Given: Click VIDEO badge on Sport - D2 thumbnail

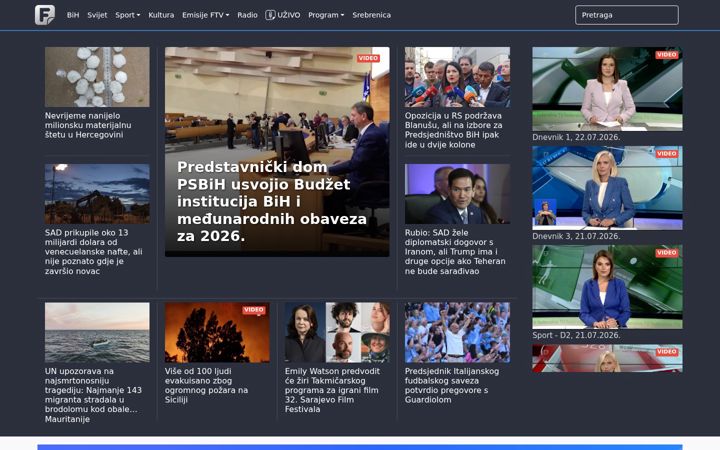Looking at the screenshot, I should [x=667, y=253].
